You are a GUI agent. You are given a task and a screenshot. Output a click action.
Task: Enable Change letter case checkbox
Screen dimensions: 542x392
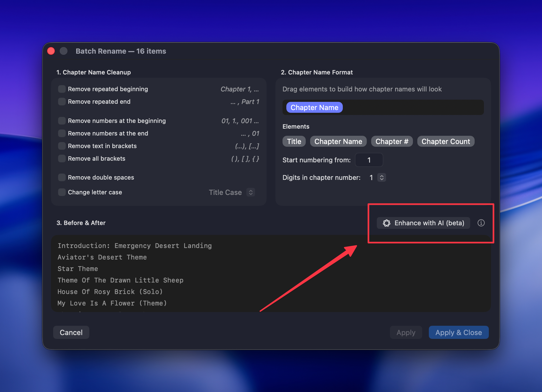click(x=62, y=192)
